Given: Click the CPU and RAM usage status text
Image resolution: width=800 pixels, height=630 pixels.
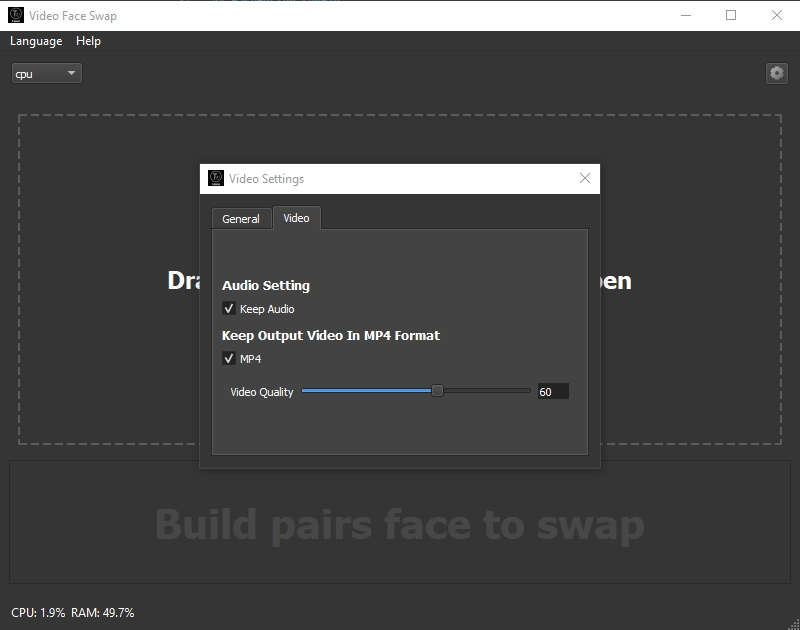Looking at the screenshot, I should (x=73, y=612).
